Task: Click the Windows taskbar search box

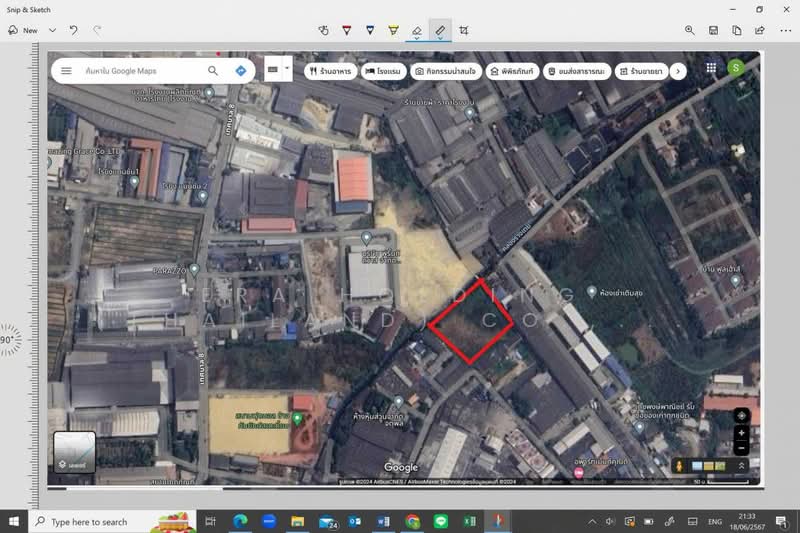Action: 112,521
